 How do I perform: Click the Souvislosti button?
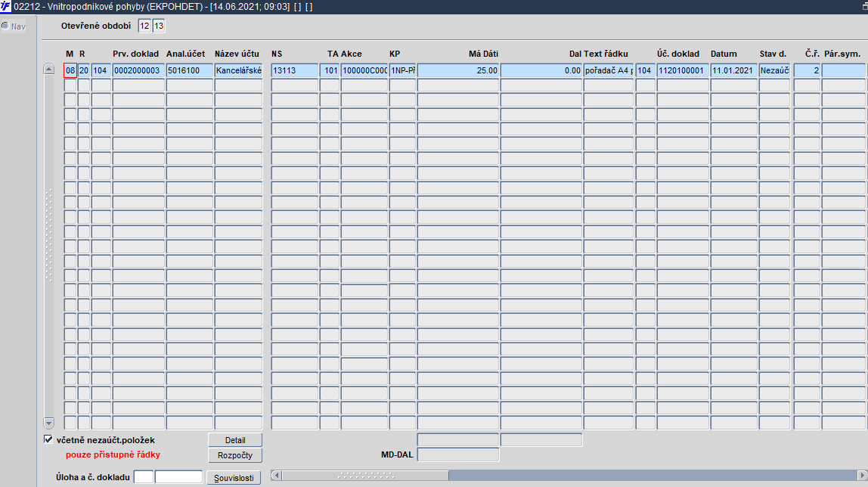pos(234,478)
